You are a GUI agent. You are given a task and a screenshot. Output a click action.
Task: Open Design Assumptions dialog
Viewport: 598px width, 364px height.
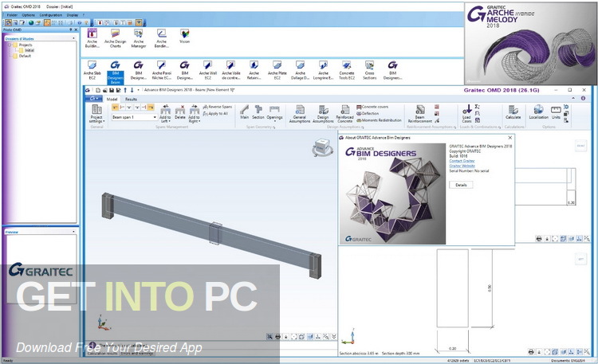323,114
